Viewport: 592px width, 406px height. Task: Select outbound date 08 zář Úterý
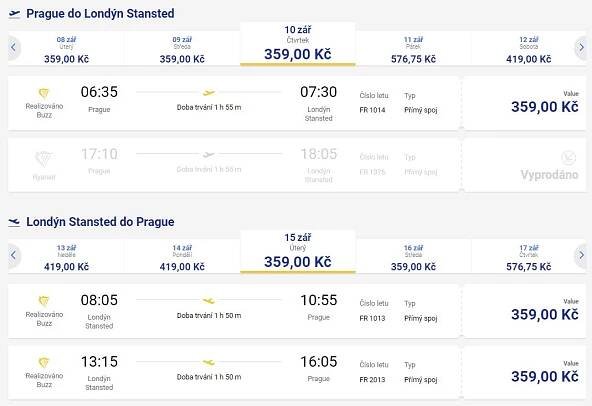[66, 49]
